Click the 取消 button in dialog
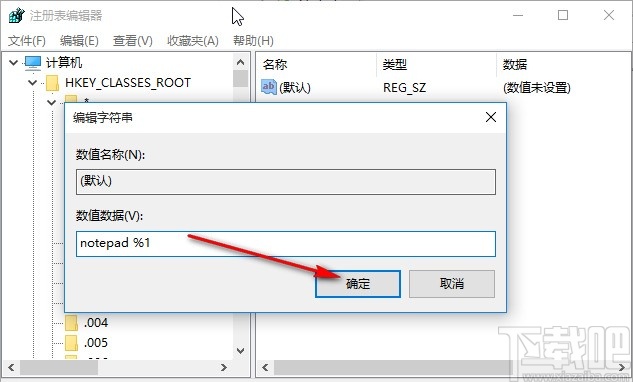Viewport: 633px width, 382px height. (x=452, y=284)
